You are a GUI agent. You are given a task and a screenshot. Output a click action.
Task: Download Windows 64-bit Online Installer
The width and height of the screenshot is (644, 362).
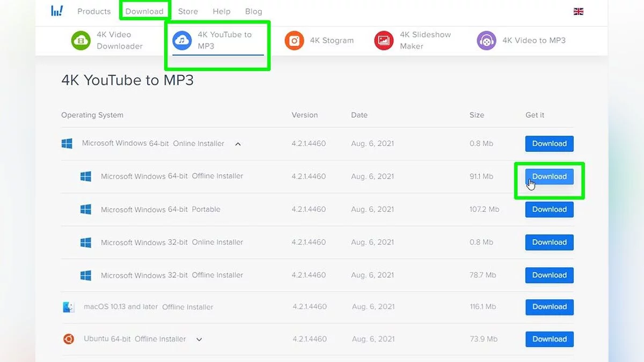550,144
